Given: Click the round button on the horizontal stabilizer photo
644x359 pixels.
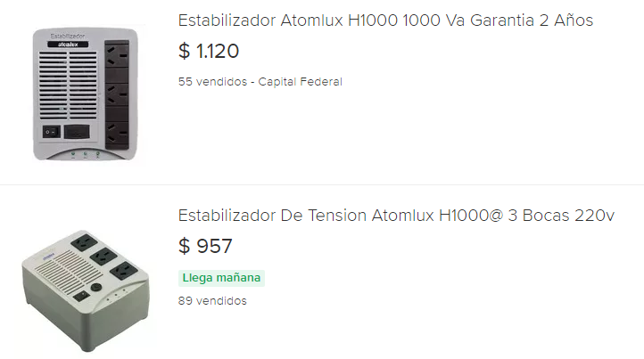Looking at the screenshot, I should tap(96, 287).
